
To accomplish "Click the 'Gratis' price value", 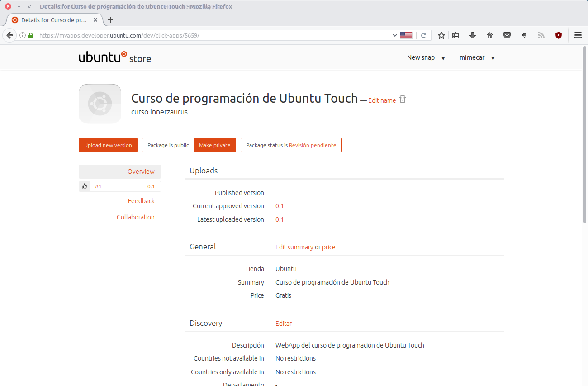I will point(284,295).
